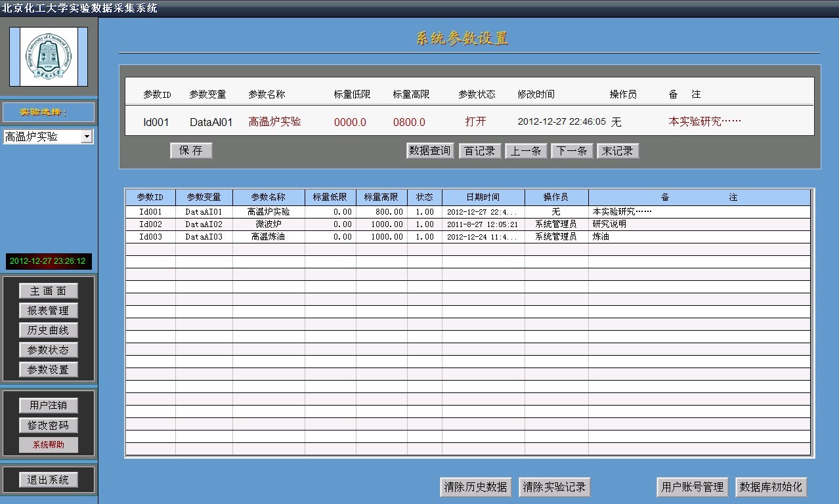
Task: Click parameter status value 打开
Action: pyautogui.click(x=475, y=121)
